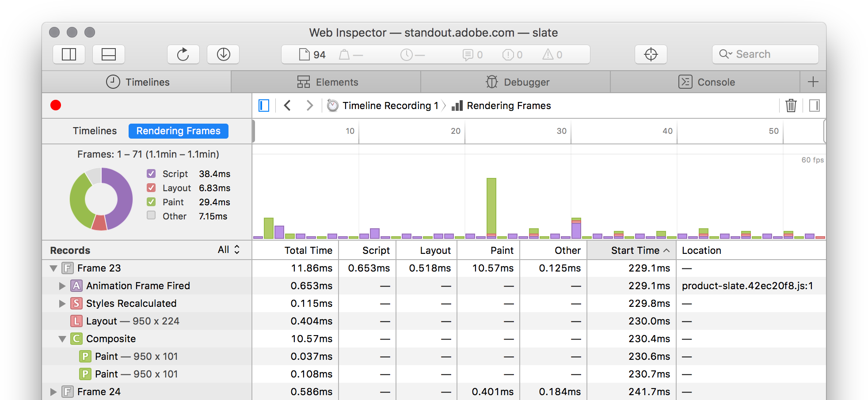This screenshot has width=868, height=400.
Task: Enable the Other checkbox
Action: click(x=151, y=215)
